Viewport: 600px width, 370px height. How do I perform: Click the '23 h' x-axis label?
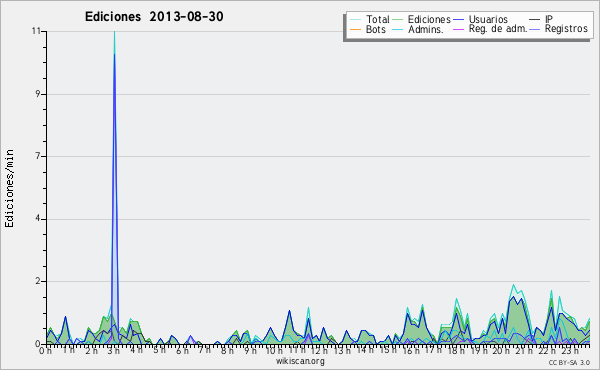569,350
